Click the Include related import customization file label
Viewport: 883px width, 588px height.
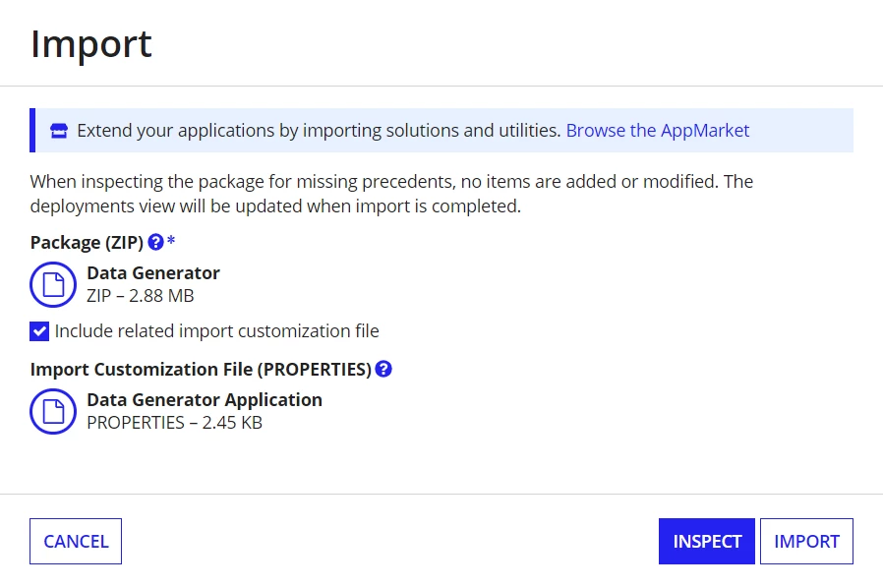click(216, 331)
